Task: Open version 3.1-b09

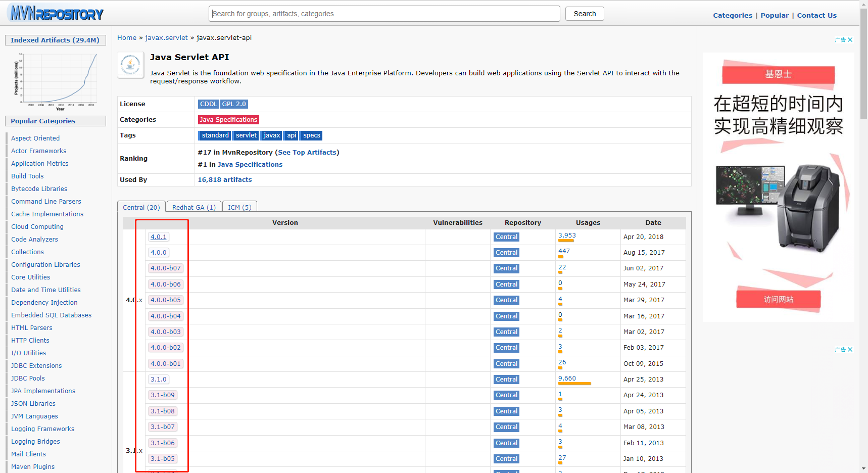Action: tap(163, 395)
